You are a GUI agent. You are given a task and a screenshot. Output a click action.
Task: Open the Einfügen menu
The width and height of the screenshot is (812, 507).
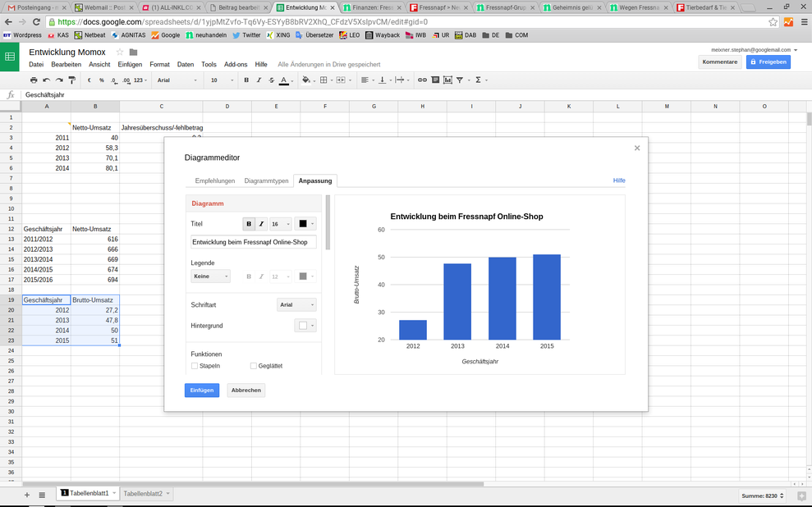click(x=130, y=65)
